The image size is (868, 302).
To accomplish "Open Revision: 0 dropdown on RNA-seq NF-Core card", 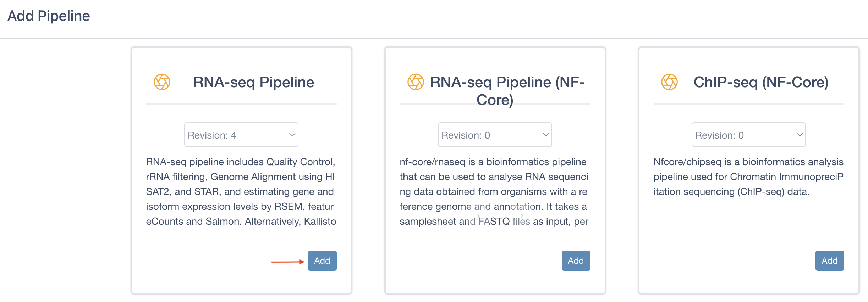I will point(495,135).
